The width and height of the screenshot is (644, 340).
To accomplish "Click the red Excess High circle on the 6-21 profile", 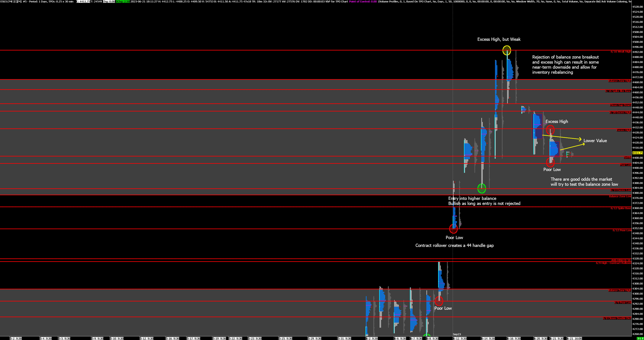I will [550, 130].
